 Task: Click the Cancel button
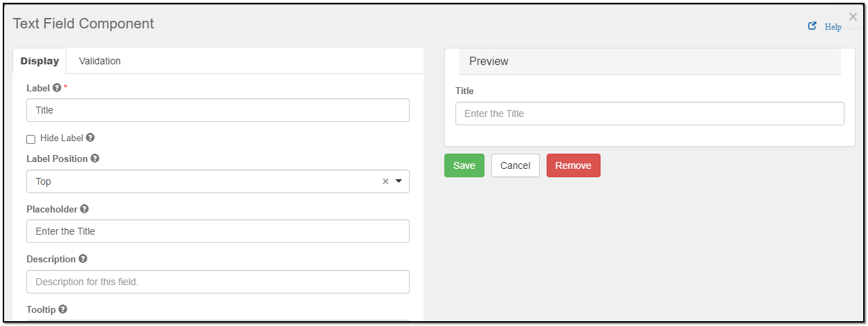pos(516,165)
